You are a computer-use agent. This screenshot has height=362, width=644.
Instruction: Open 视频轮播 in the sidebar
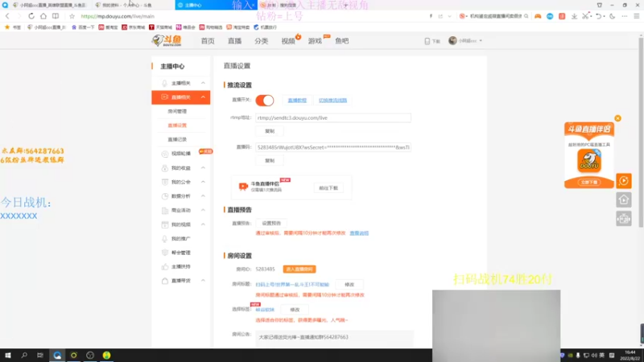pyautogui.click(x=180, y=154)
